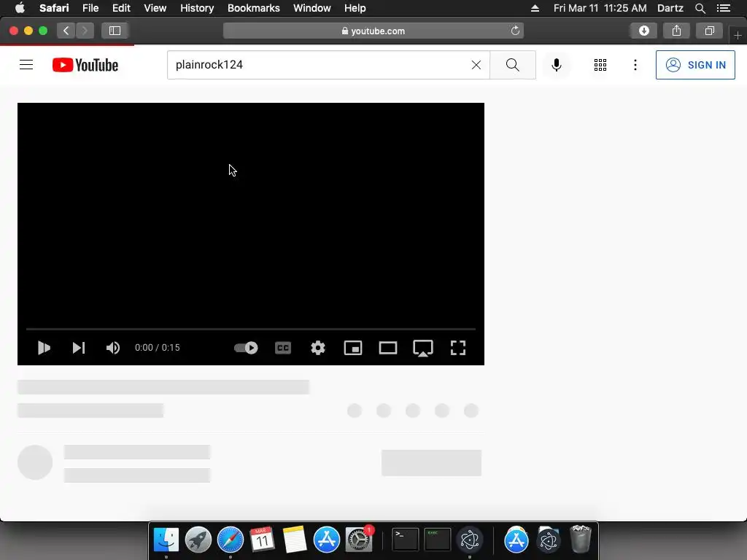Start voice search with microphone icon
Image resolution: width=747 pixels, height=560 pixels.
[x=556, y=65]
